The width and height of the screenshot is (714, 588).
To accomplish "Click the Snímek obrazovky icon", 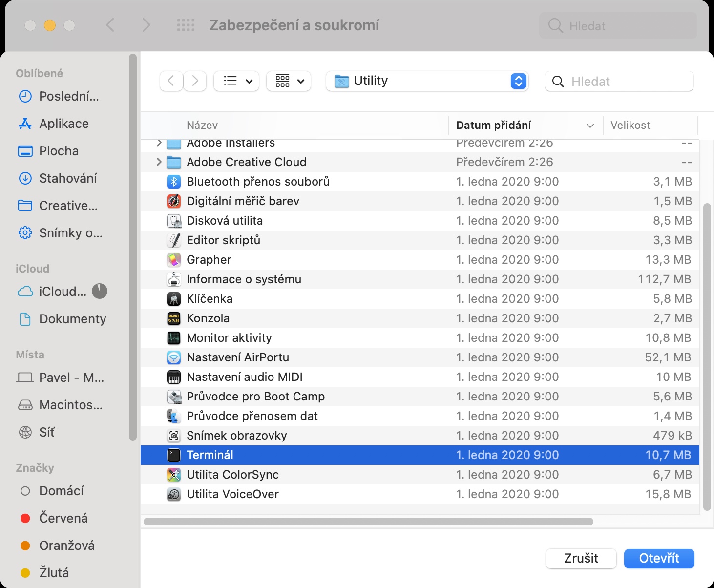I will point(174,436).
